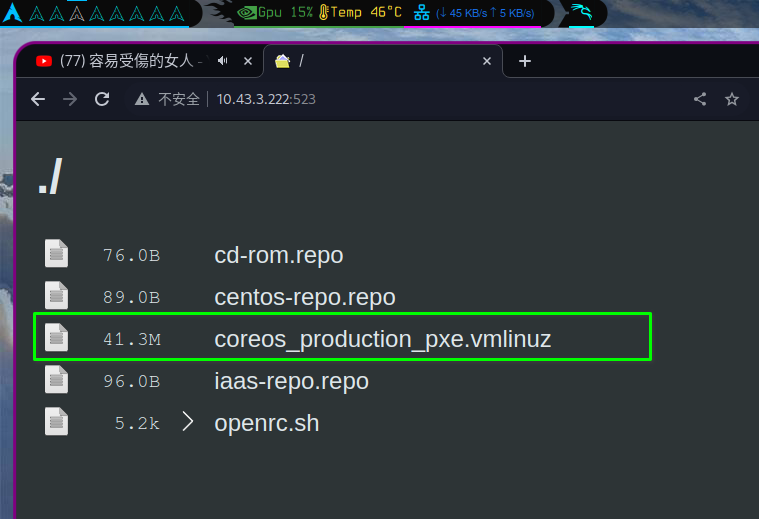Click the Temp 46°C readout
The width and height of the screenshot is (759, 519).
(x=366, y=12)
